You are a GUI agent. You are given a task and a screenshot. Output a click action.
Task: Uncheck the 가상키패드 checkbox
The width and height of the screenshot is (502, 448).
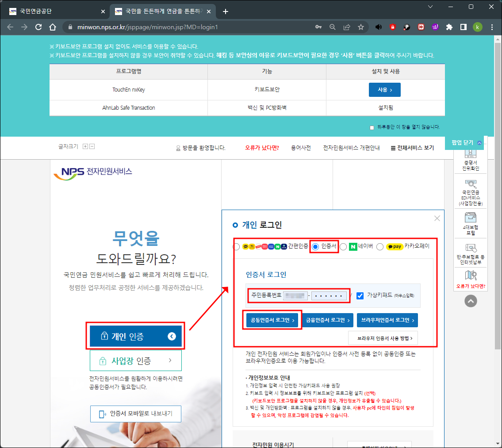click(x=360, y=296)
